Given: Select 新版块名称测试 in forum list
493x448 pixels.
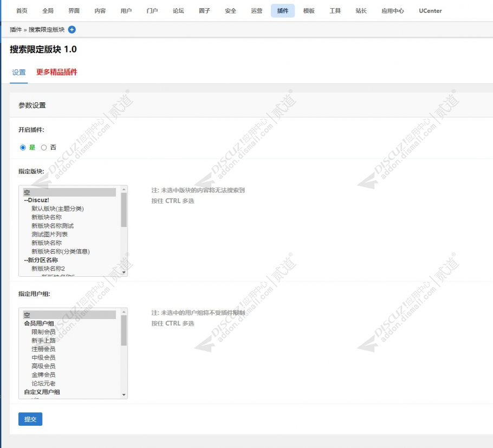Looking at the screenshot, I should [x=69, y=226].
